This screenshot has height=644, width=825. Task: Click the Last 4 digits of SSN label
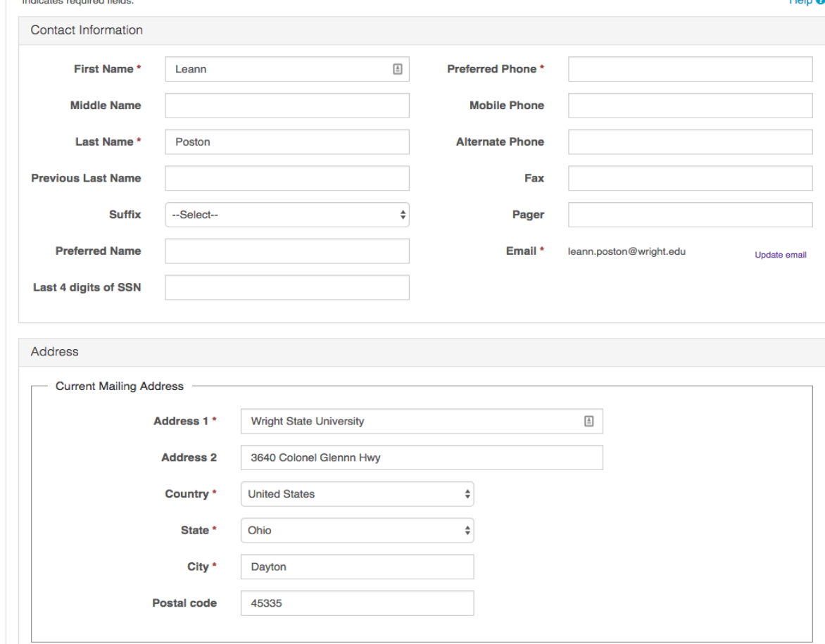pyautogui.click(x=87, y=287)
